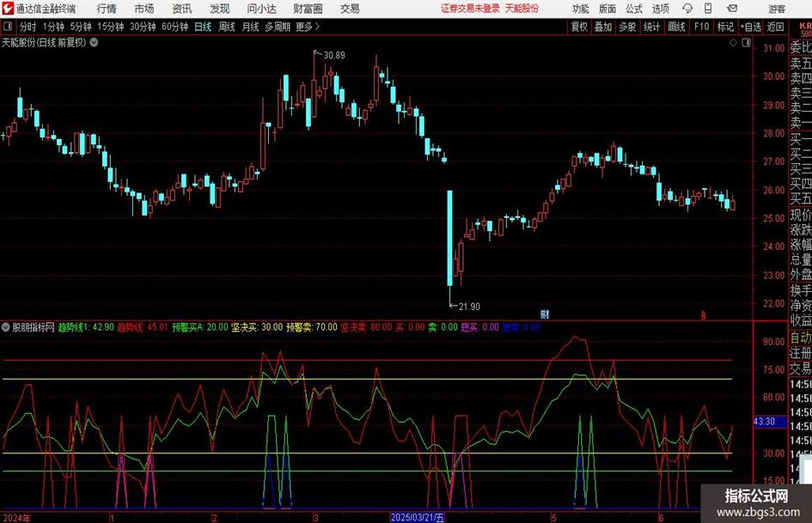Click the 2025/03/21/五 date label

tap(418, 518)
